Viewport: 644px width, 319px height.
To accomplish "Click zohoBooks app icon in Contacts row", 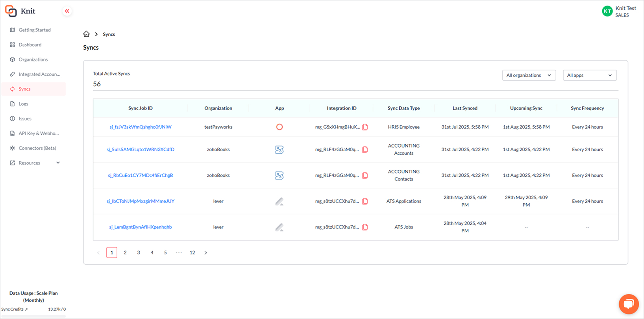I will click(x=279, y=175).
